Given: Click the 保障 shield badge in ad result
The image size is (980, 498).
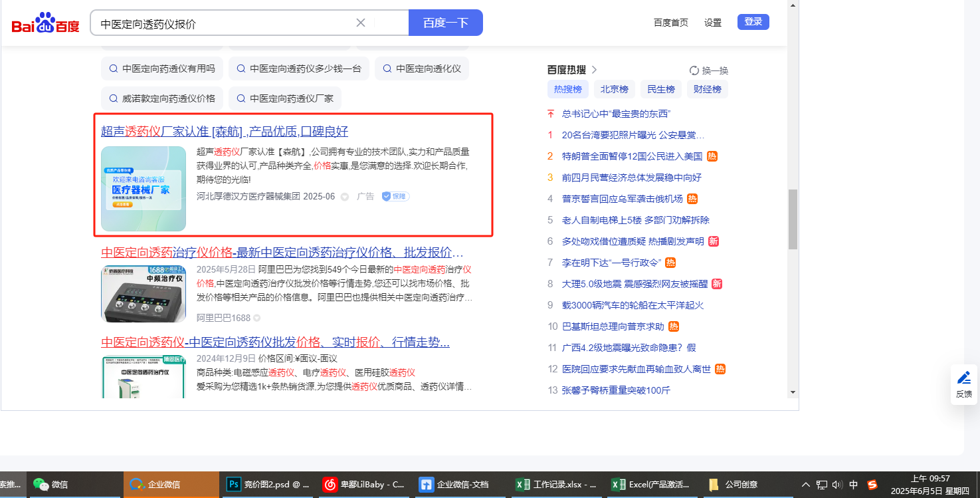Looking at the screenshot, I should [x=395, y=196].
